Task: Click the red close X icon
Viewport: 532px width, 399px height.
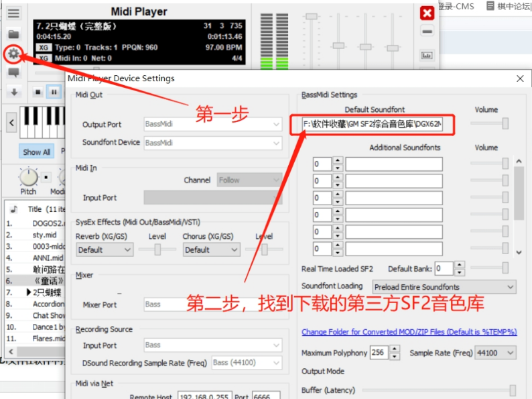Action: click(427, 13)
